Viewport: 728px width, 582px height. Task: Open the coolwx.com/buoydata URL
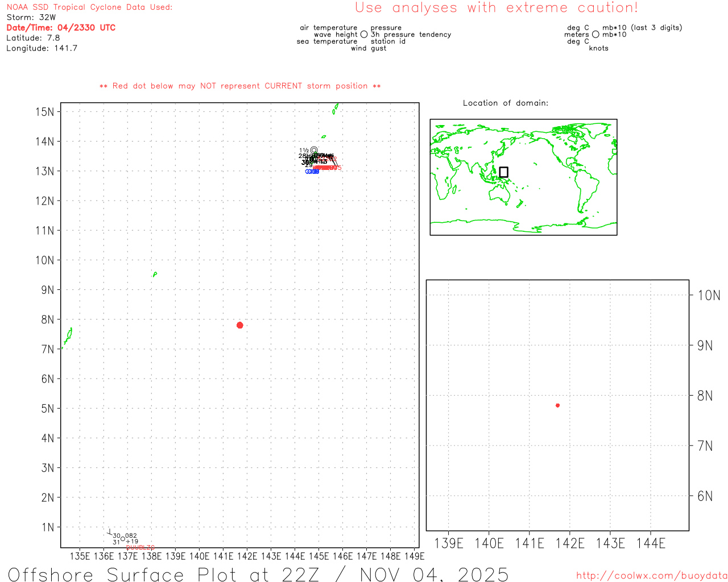pos(652,576)
